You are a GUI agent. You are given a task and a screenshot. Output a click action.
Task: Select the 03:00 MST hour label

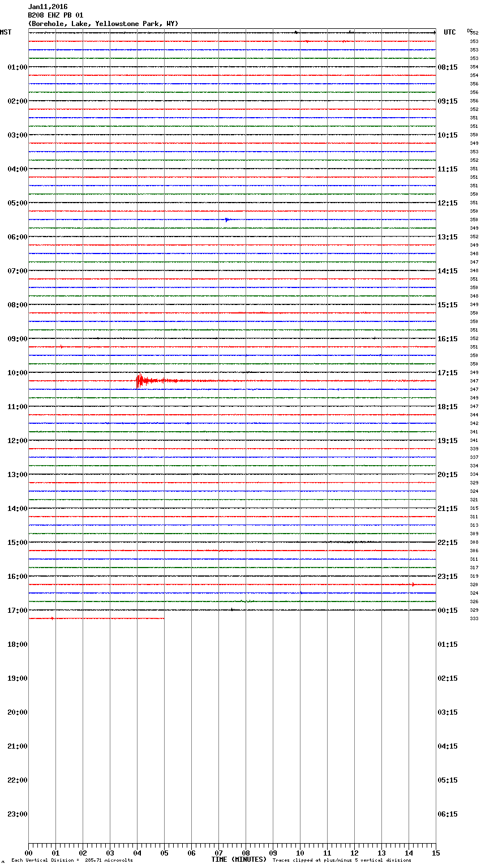point(18,135)
